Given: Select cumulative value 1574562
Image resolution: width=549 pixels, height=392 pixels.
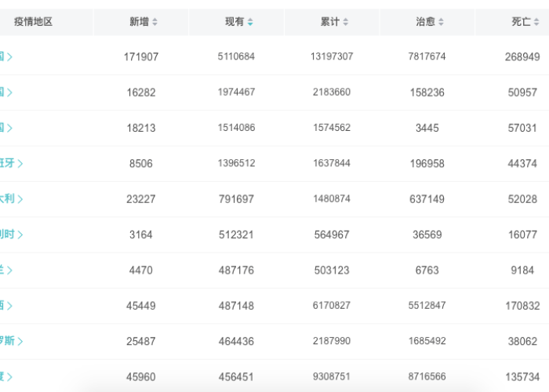Looking at the screenshot, I should (332, 128).
